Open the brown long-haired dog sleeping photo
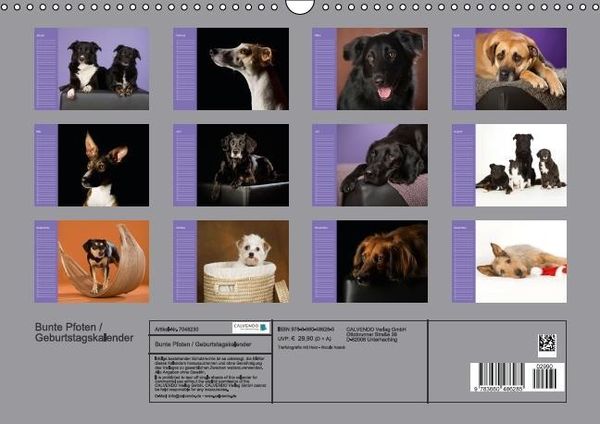 coord(382,262)
